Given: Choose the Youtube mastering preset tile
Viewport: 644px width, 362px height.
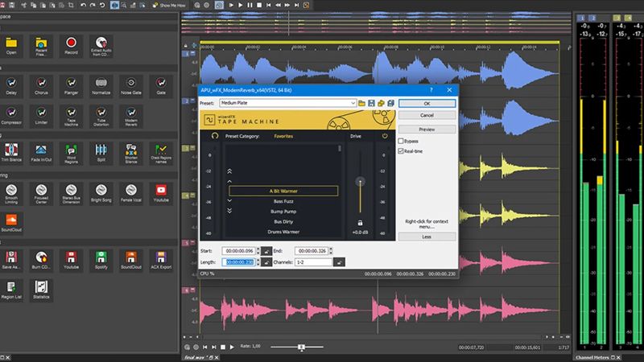Looking at the screenshot, I should [x=161, y=194].
